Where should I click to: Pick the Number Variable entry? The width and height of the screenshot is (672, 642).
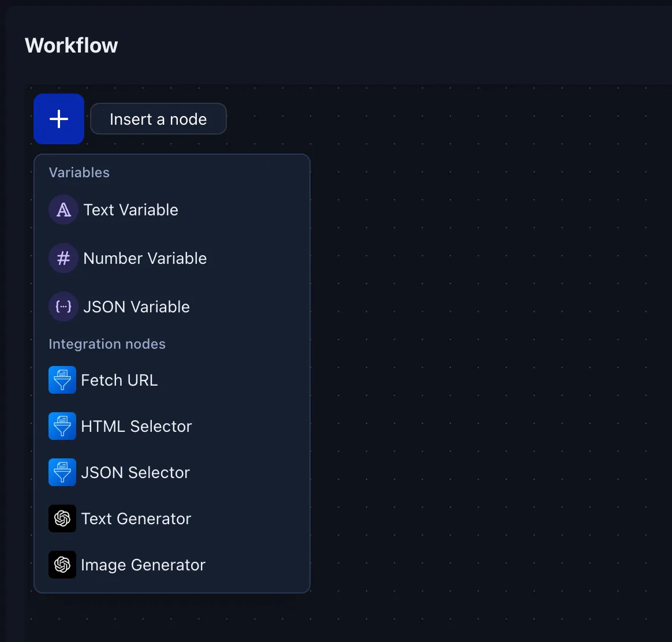[172, 258]
